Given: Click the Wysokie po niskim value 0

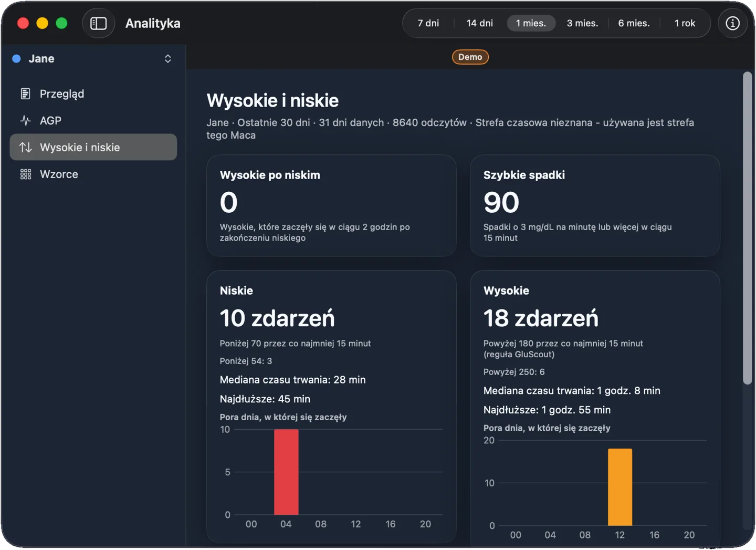Looking at the screenshot, I should [229, 202].
